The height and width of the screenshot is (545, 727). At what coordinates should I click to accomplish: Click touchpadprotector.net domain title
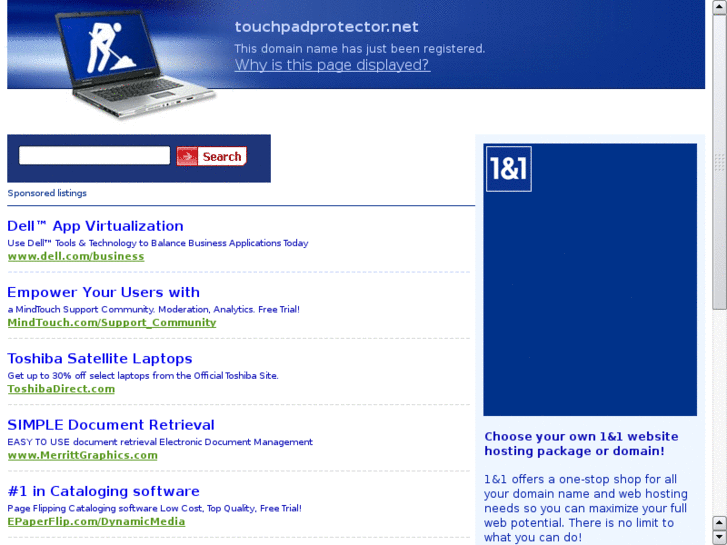[x=326, y=27]
